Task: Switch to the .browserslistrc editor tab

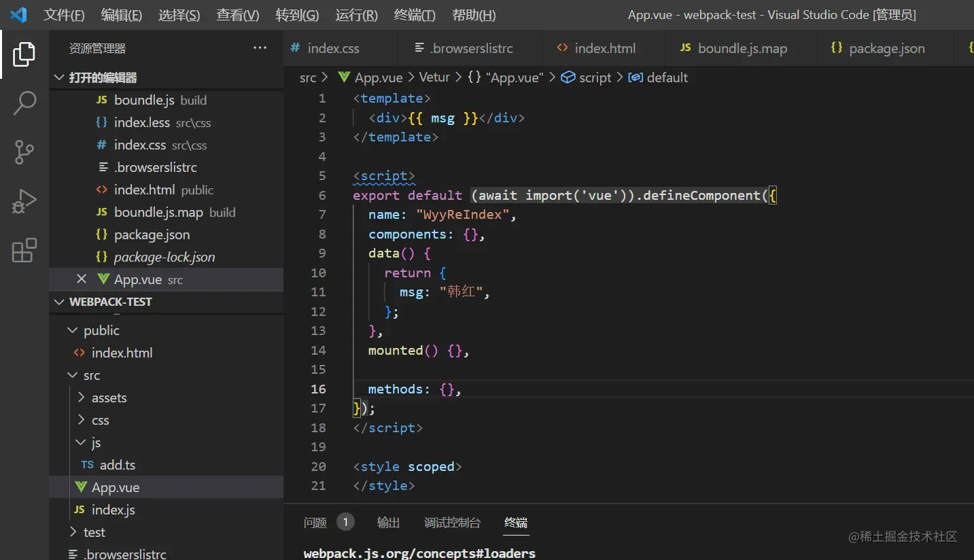Action: point(470,48)
